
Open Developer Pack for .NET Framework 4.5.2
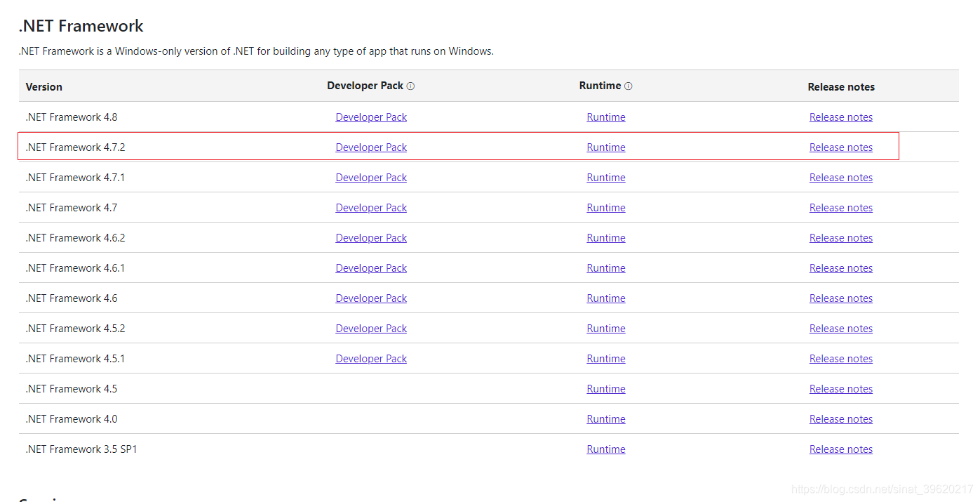point(371,329)
